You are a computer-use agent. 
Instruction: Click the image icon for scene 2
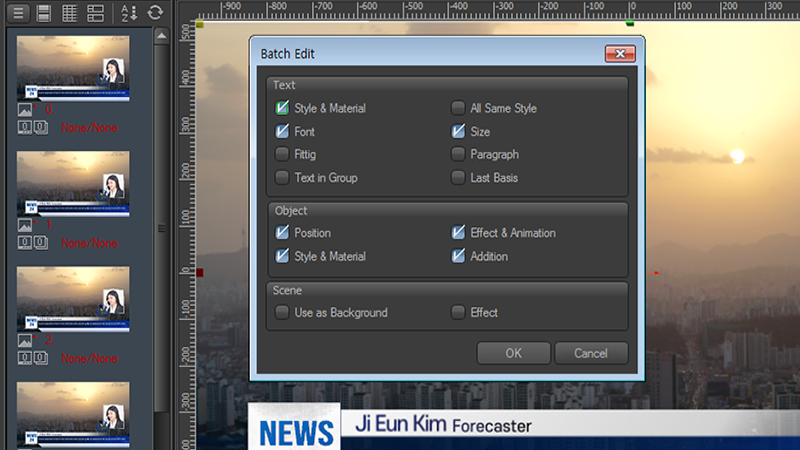24,340
